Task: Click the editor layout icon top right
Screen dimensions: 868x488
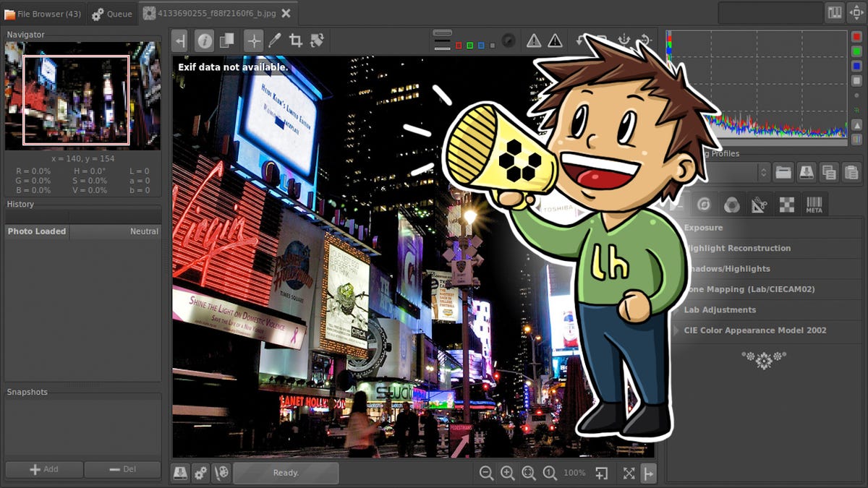Action: click(835, 12)
